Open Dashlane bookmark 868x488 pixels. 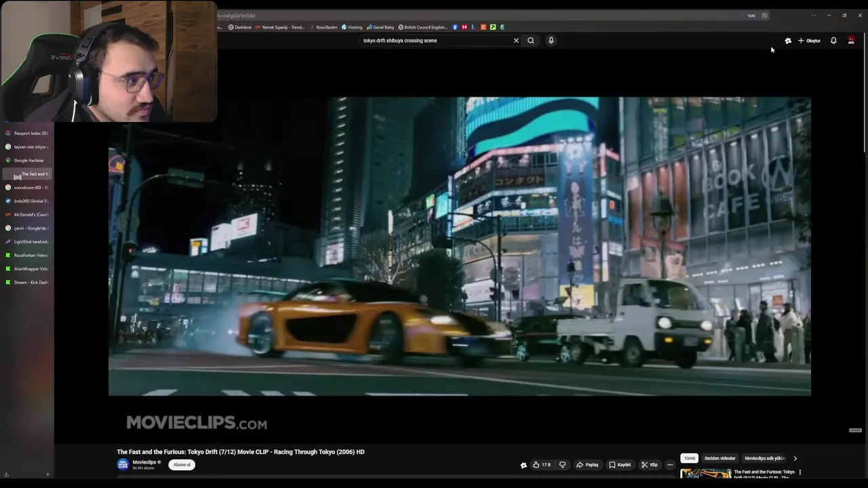240,27
